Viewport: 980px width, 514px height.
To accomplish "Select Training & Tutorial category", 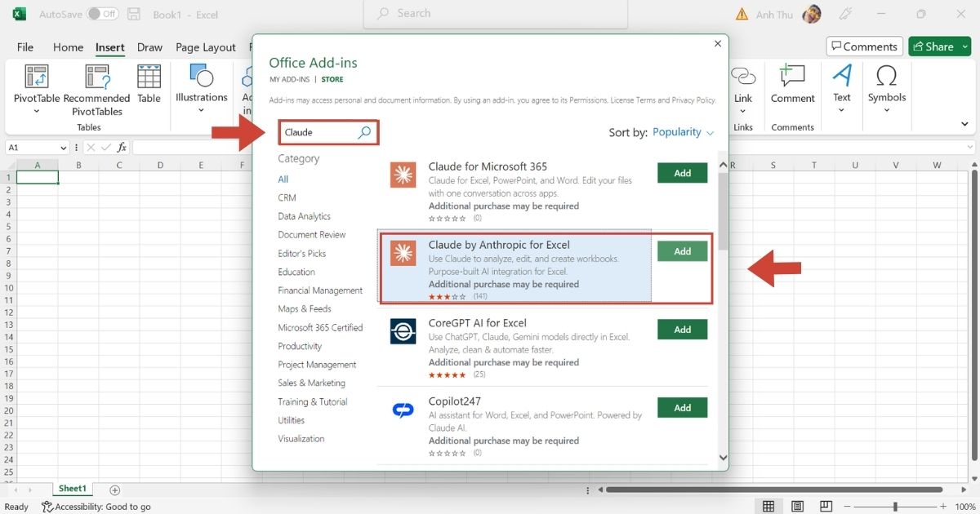I will pyautogui.click(x=313, y=402).
